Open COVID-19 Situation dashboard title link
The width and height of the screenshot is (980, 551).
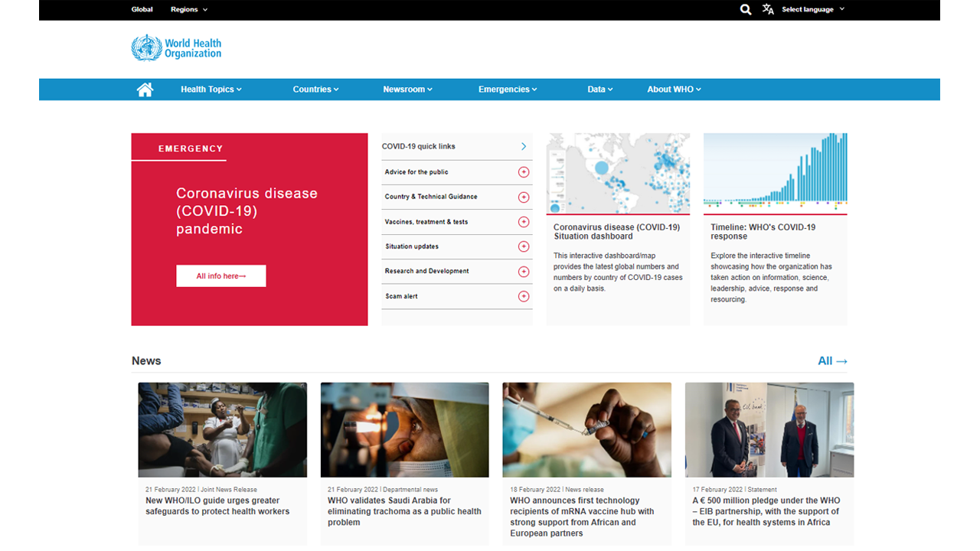pos(616,232)
